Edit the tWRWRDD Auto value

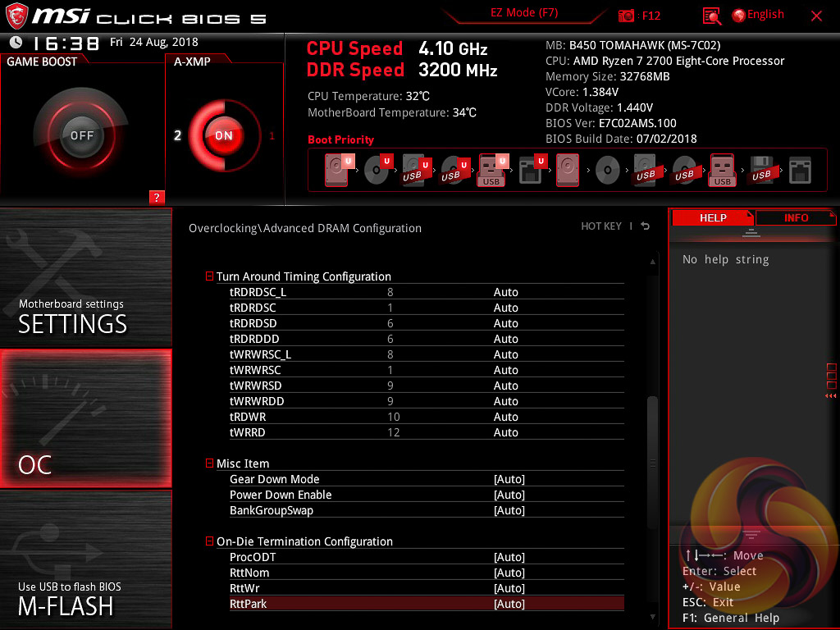click(x=505, y=400)
